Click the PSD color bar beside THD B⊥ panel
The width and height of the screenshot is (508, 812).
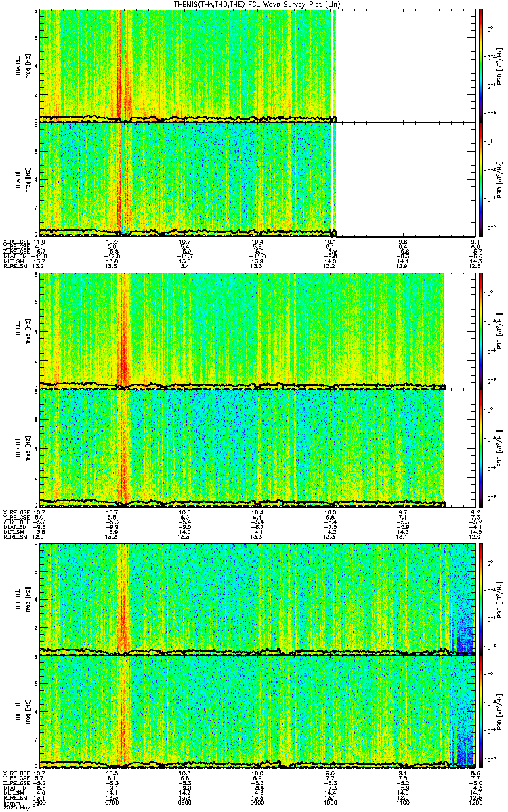click(x=480, y=331)
